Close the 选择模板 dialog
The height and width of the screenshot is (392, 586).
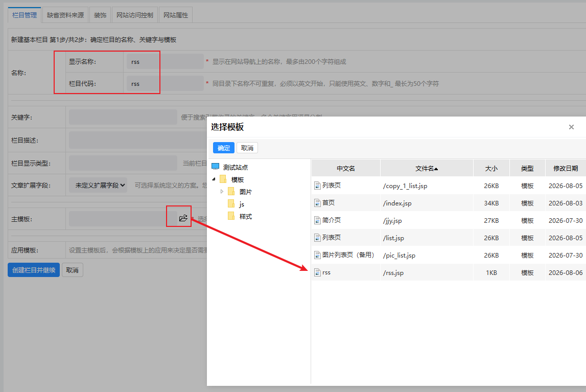pyautogui.click(x=571, y=127)
